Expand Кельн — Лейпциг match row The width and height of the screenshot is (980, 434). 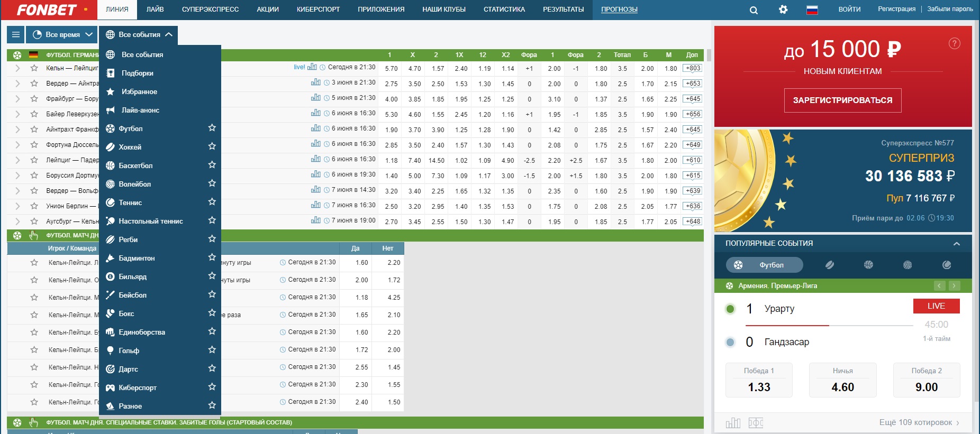(x=17, y=68)
